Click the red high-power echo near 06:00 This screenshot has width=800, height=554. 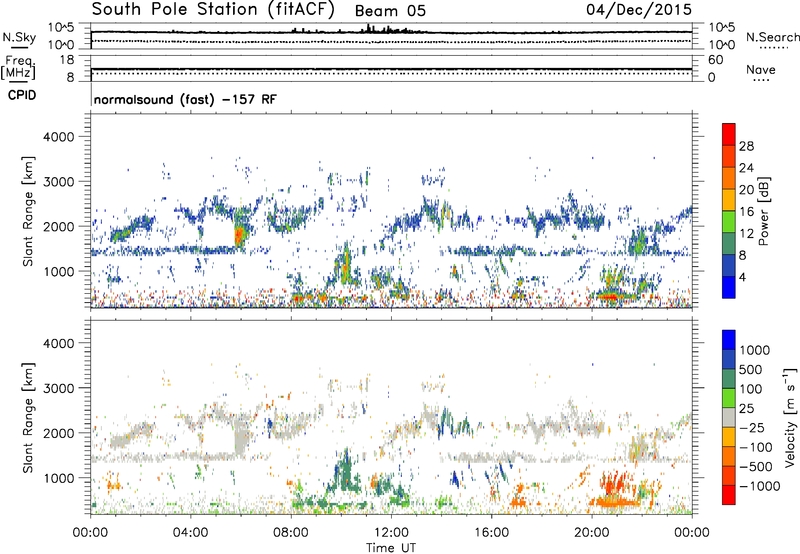[x=238, y=236]
